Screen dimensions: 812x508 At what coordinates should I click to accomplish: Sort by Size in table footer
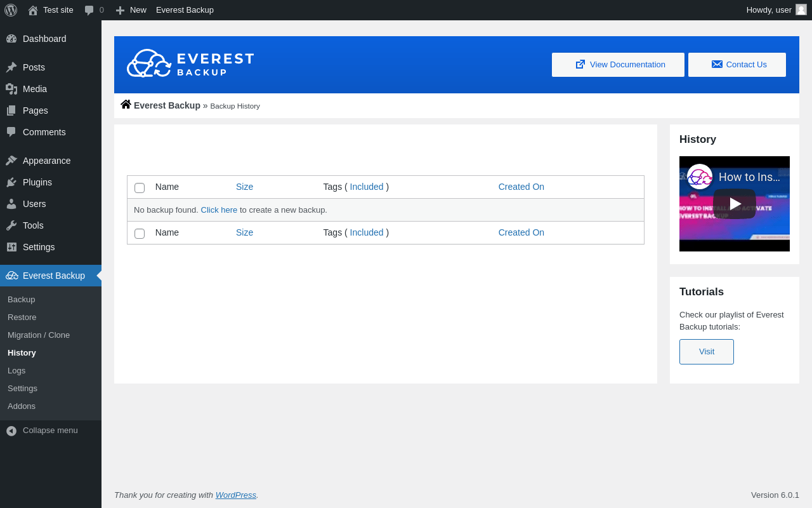[x=244, y=232]
